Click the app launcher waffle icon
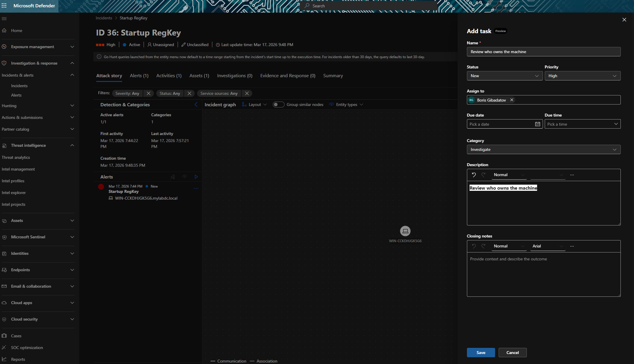Viewport: 634px width, 364px height. coord(4,6)
